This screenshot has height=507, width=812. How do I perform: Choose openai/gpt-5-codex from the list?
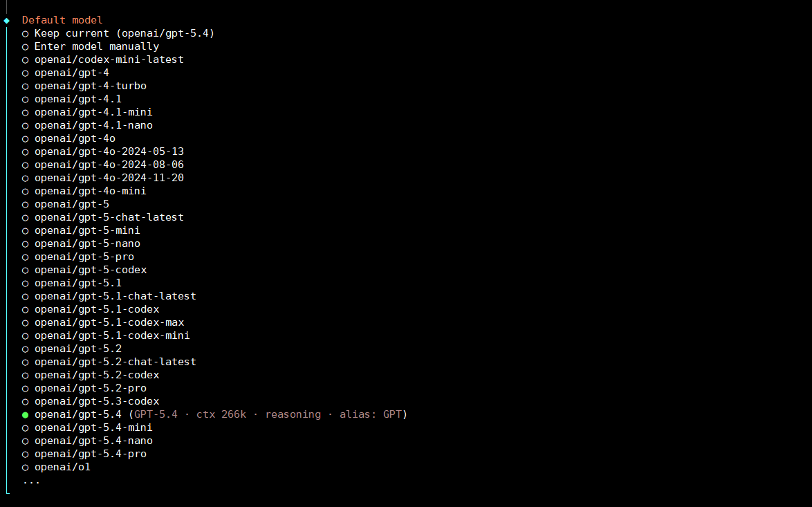(x=91, y=270)
